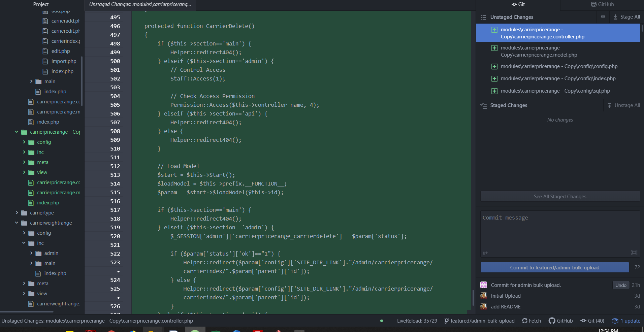
Task: Click Fetch in the status bar
Action: coord(532,321)
